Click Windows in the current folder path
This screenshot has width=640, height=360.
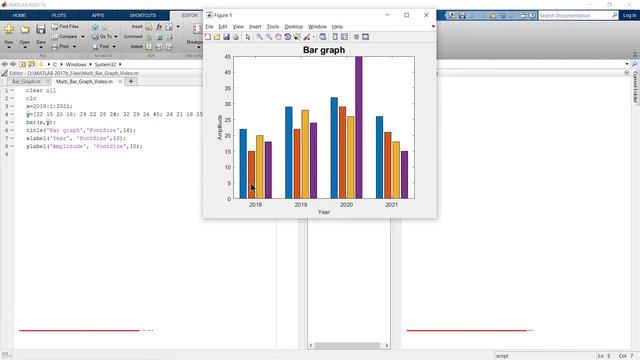[x=76, y=64]
